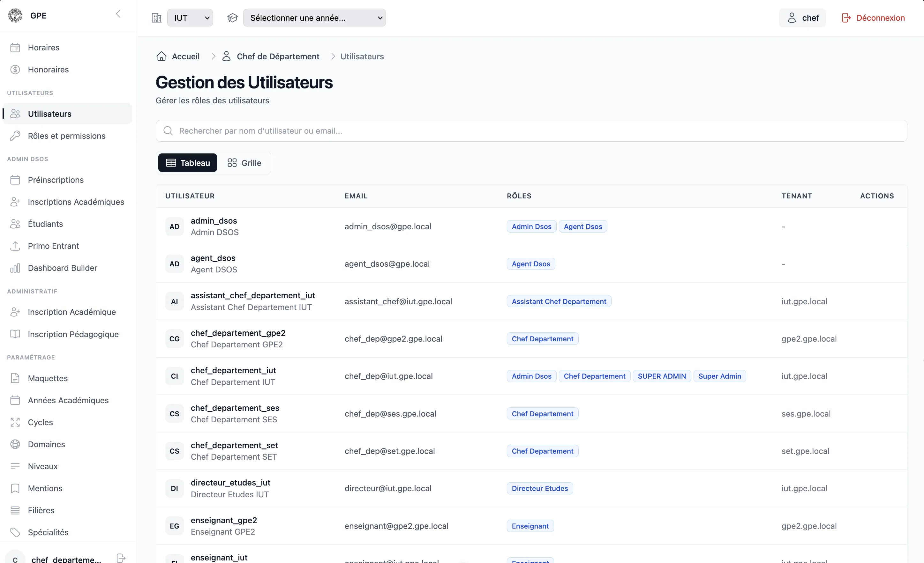
Task: Collapse the sidebar with the chevron arrow
Action: (118, 14)
